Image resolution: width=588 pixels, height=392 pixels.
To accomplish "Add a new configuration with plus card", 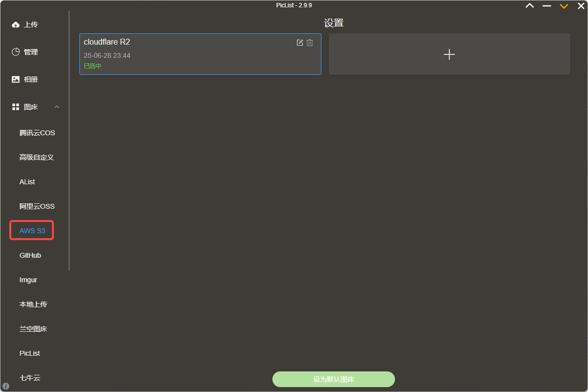I will pos(449,54).
